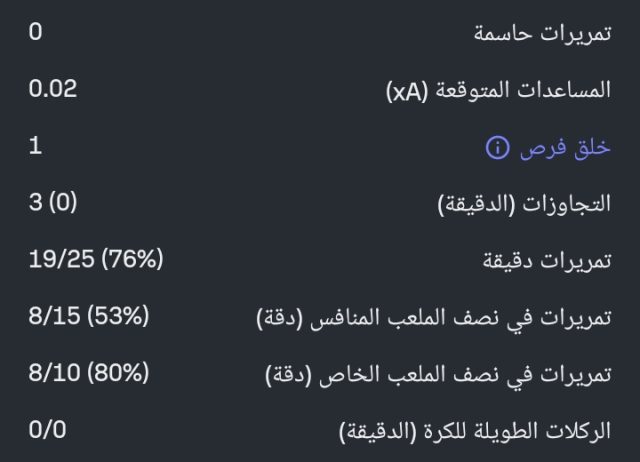Screen dimensions: 640x462
Task: Click the 19/25 accurate passes fraction
Action: (58, 261)
